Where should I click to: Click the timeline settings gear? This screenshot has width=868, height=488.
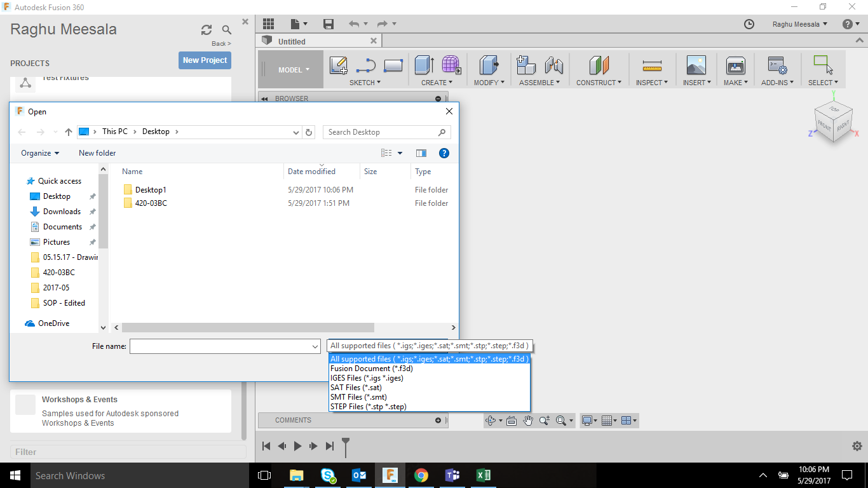[857, 446]
